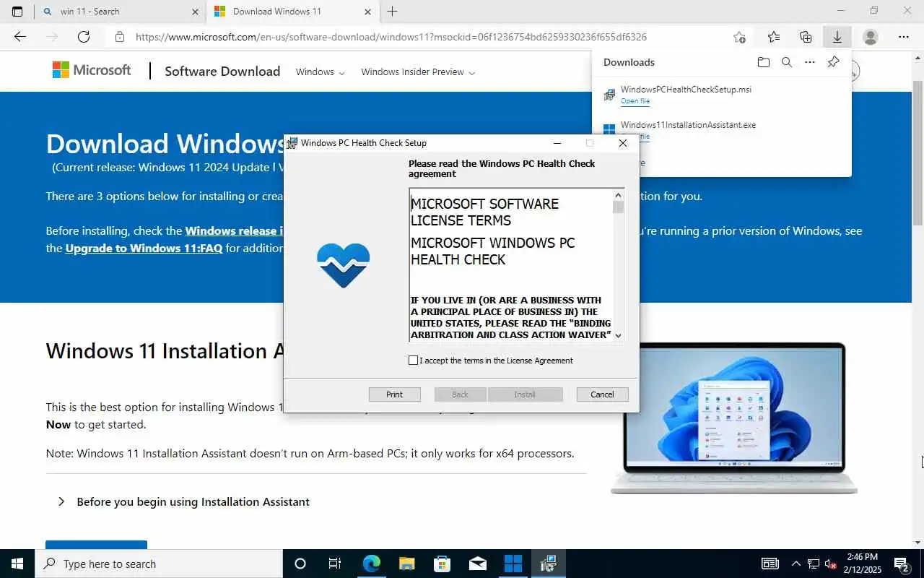Image resolution: width=924 pixels, height=578 pixels.
Task: Open Windows 11 Installation Assistant taskbar icon
Action: coord(513,564)
